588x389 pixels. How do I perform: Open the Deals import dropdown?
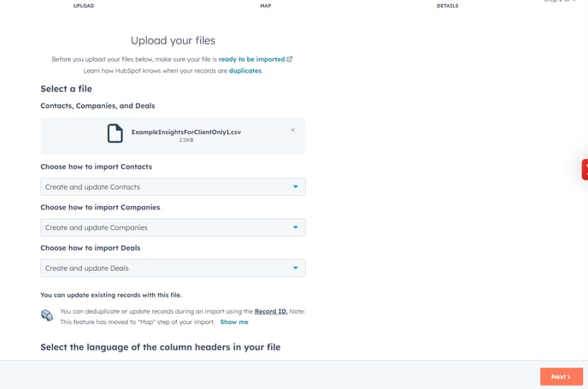click(x=173, y=268)
